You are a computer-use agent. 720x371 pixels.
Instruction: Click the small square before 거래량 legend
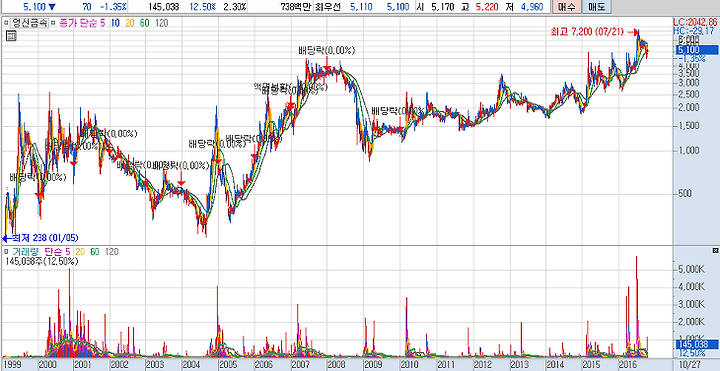6,252
